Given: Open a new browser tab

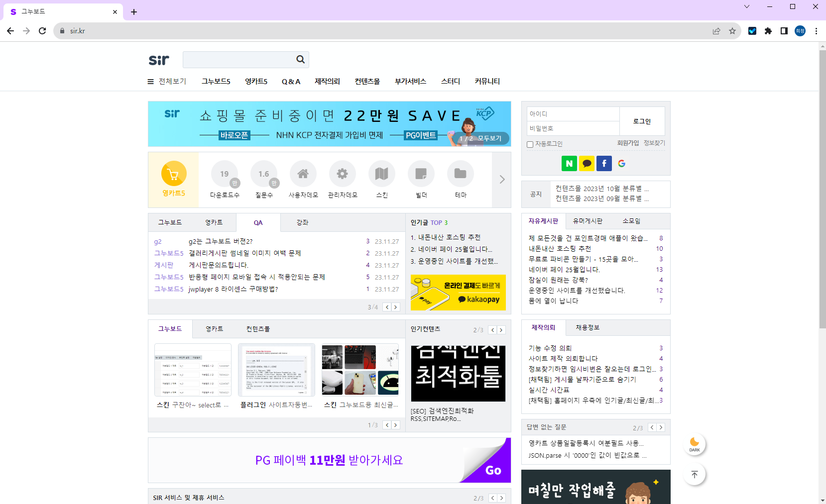Looking at the screenshot, I should tap(134, 12).
